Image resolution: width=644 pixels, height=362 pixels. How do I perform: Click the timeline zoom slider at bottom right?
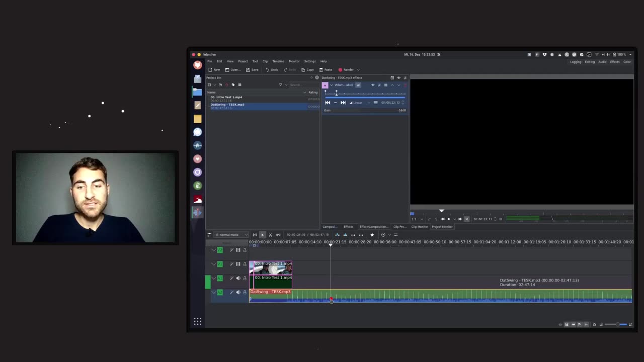(x=616, y=324)
